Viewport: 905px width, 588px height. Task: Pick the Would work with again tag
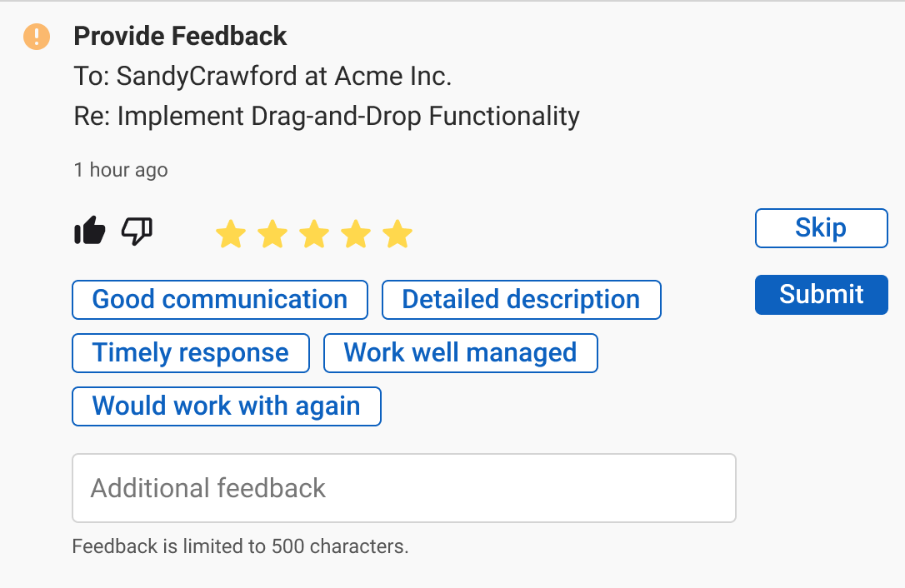pos(227,406)
